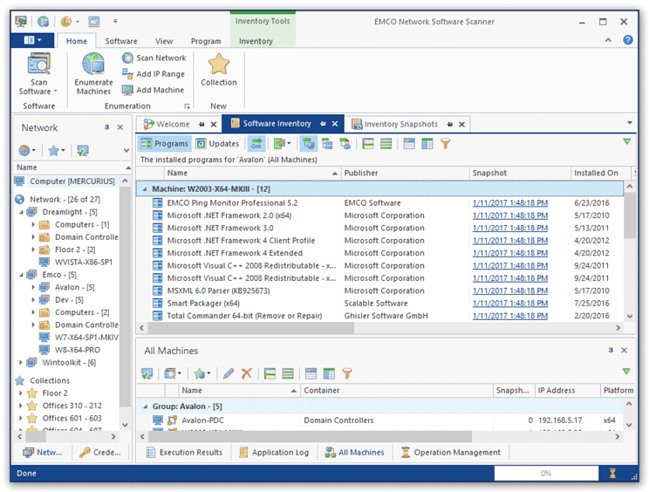Open the Program ribbon tab
The height and width of the screenshot is (492, 649).
pyautogui.click(x=206, y=41)
